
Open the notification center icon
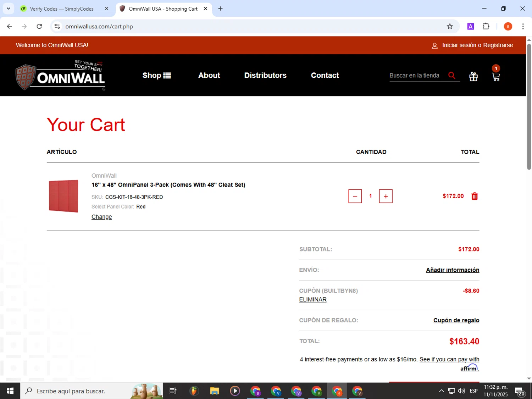520,391
